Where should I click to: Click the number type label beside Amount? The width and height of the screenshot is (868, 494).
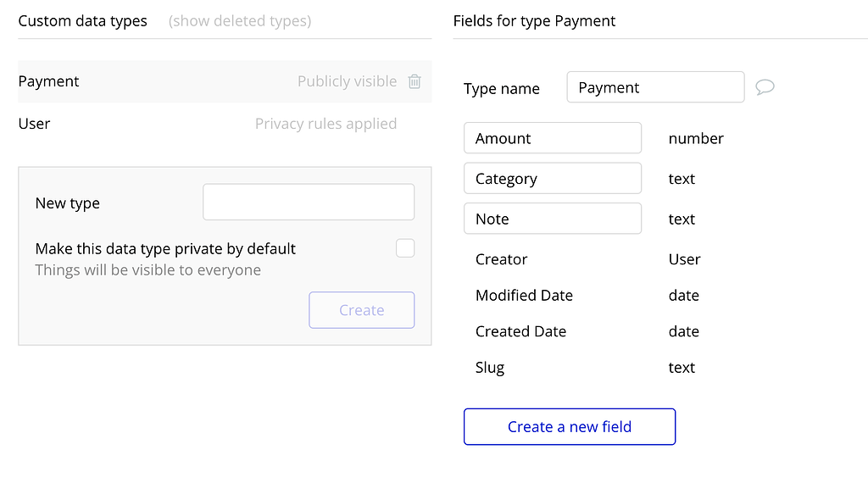point(696,138)
